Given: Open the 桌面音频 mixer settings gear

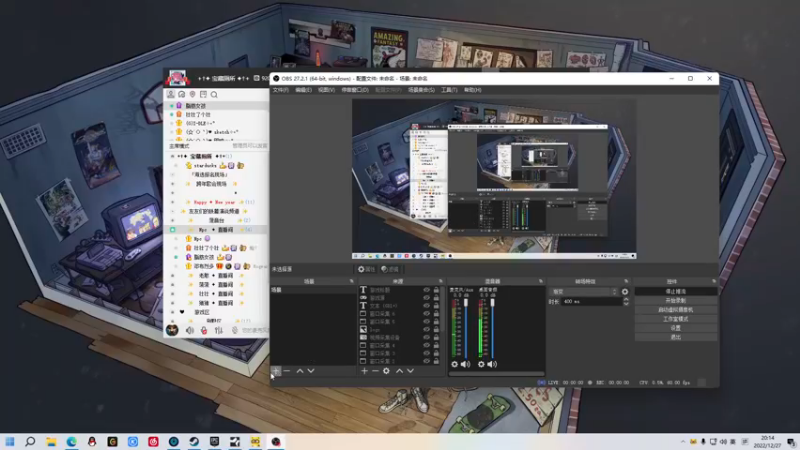Looking at the screenshot, I should click(x=481, y=364).
